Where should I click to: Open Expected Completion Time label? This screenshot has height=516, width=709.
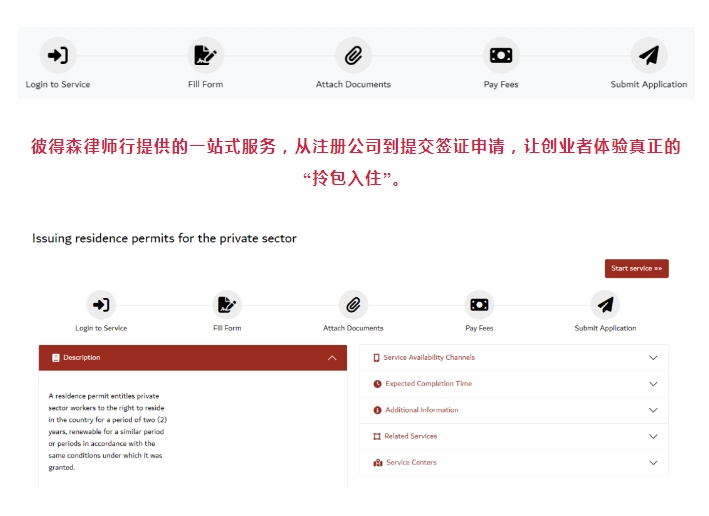click(429, 384)
